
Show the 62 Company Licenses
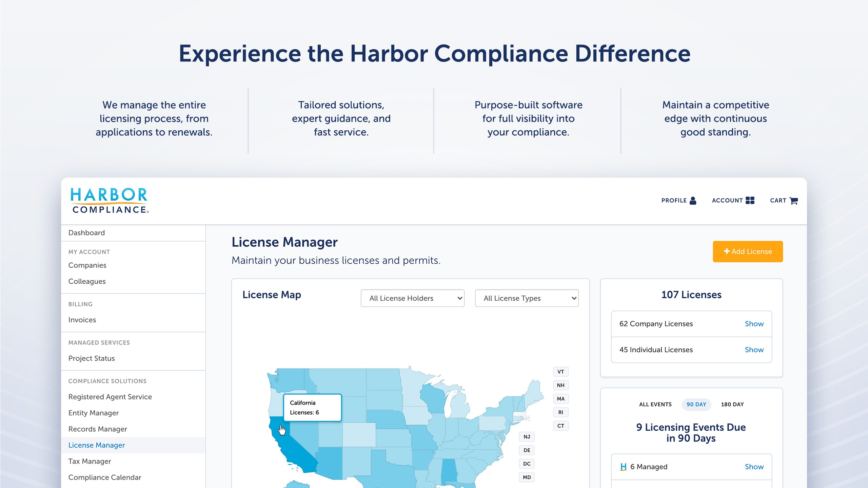[x=754, y=324]
